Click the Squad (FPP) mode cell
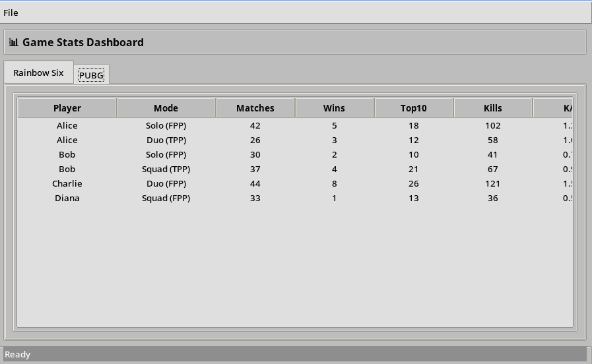The height and width of the screenshot is (364, 592). [x=166, y=198]
